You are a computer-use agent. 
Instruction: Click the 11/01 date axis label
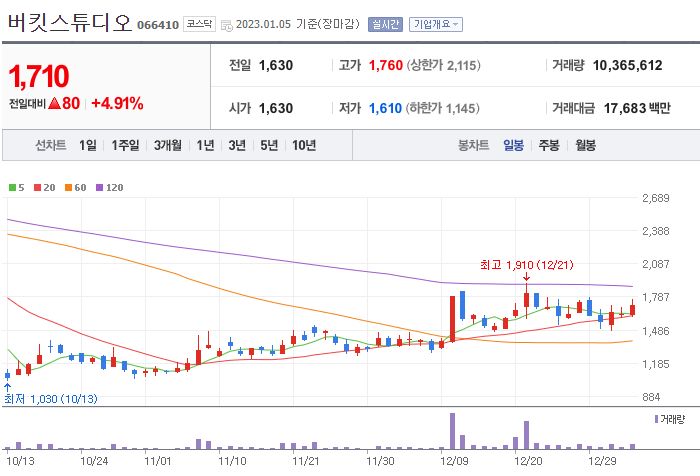point(158,461)
